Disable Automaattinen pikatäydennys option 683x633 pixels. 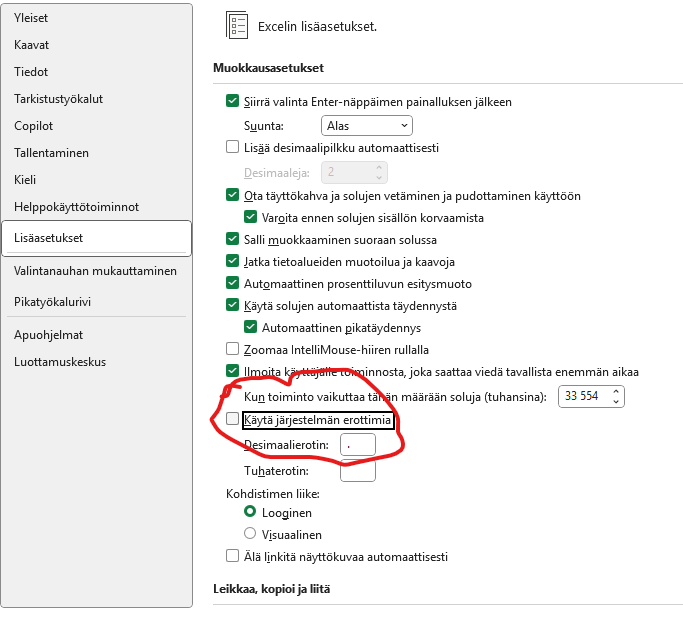click(x=251, y=327)
